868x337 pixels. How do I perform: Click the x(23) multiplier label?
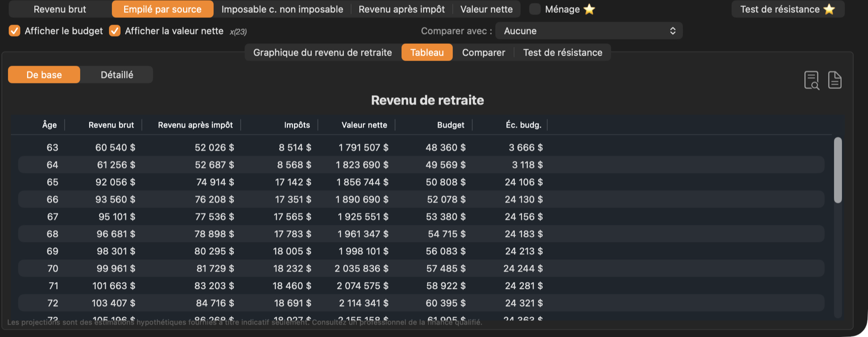tap(238, 32)
